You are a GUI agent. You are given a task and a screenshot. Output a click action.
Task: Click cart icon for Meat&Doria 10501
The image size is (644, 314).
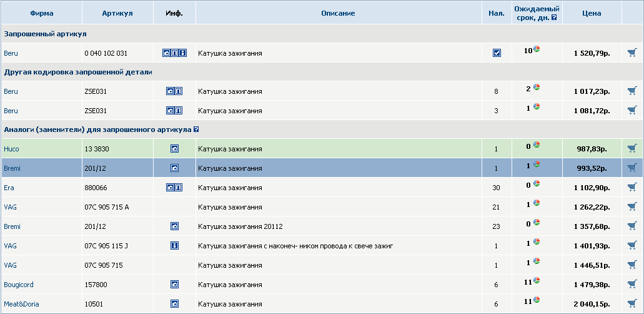coord(632,304)
